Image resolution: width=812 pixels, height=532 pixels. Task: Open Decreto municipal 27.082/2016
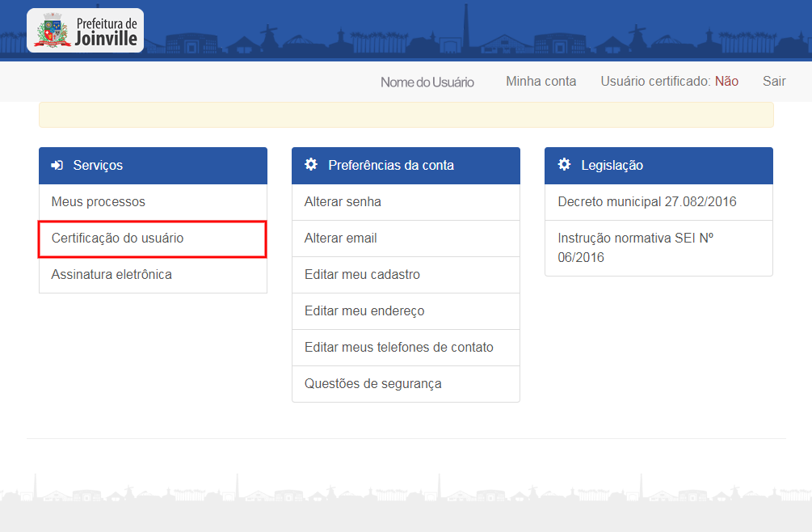(x=658, y=202)
